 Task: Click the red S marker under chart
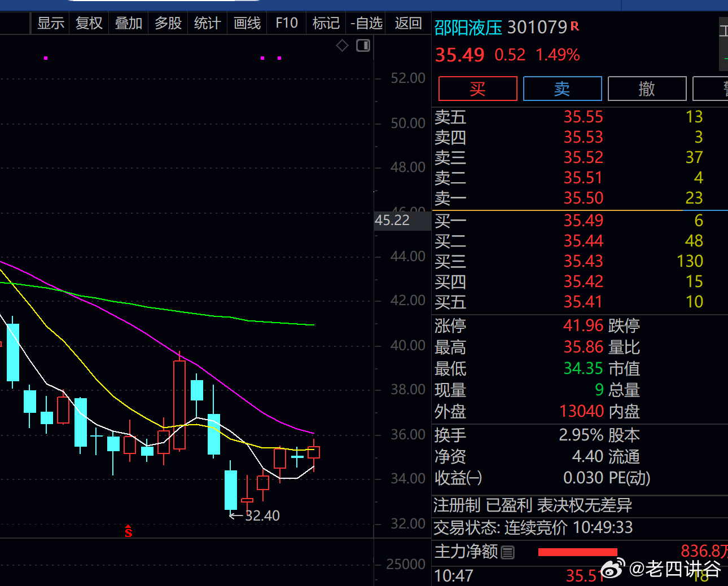129,531
